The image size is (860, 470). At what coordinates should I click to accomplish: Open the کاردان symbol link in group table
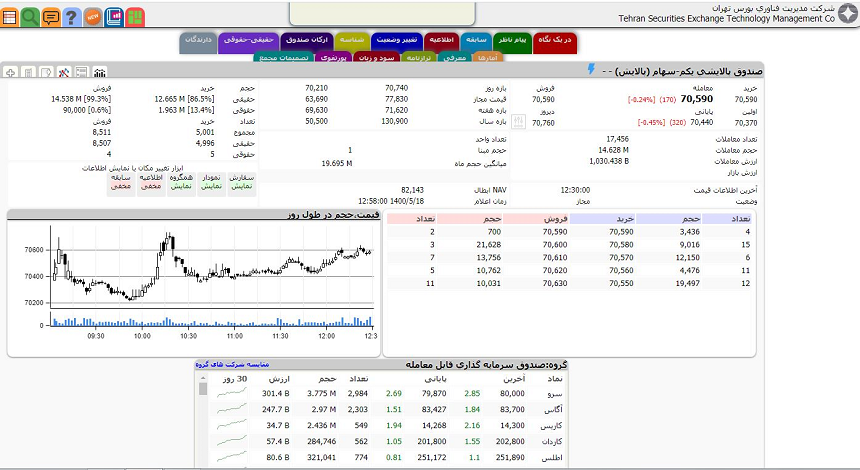pos(549,440)
